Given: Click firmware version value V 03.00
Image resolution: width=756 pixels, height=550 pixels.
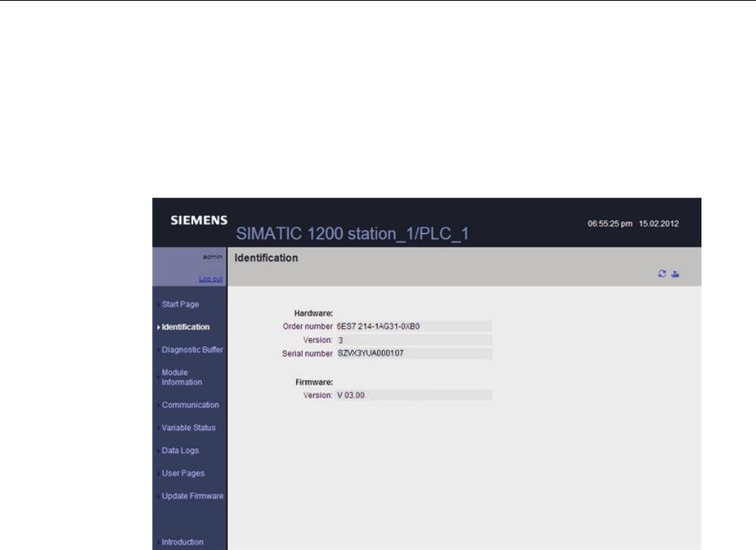Looking at the screenshot, I should click(x=414, y=395).
